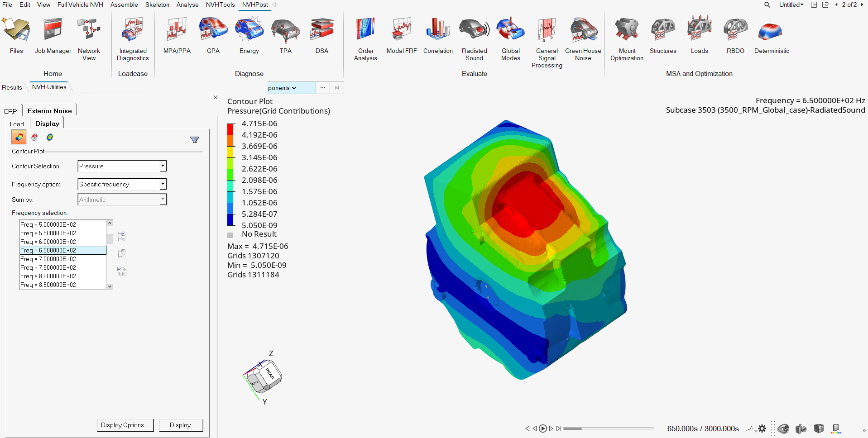Open the Order Analysis tool

click(x=365, y=39)
